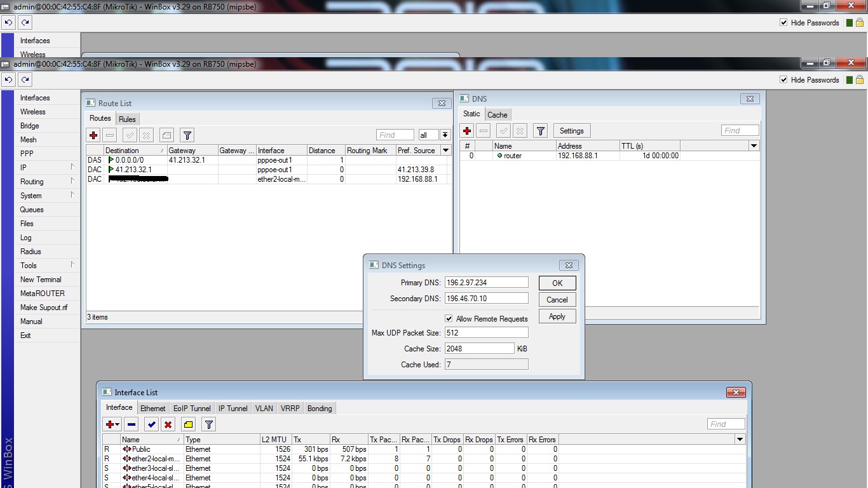Add a static DNS entry with the plus icon

coord(466,130)
